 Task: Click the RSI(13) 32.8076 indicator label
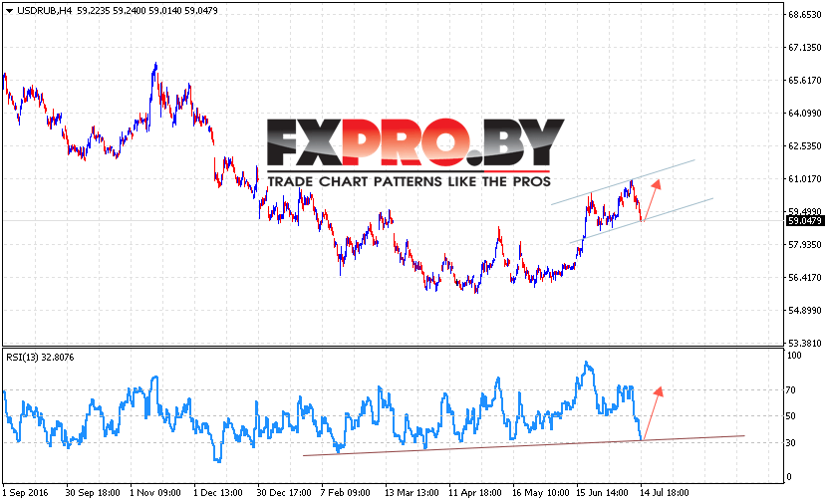[40, 357]
